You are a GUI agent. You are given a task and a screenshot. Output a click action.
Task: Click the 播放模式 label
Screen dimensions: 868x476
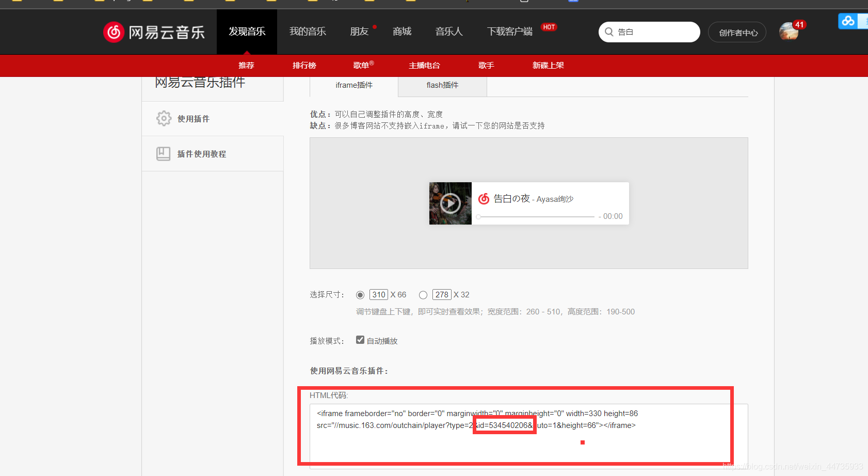[327, 341]
